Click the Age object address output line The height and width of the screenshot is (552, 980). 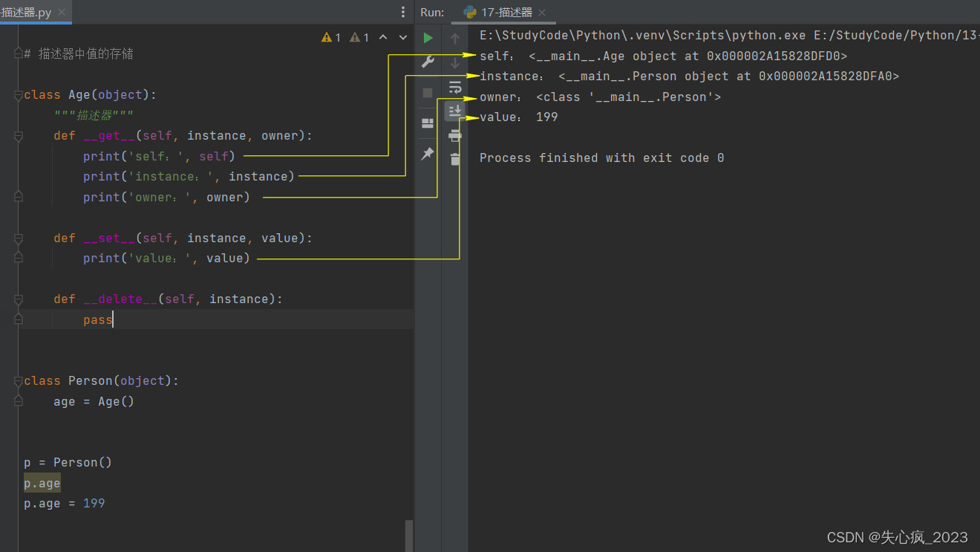(663, 56)
